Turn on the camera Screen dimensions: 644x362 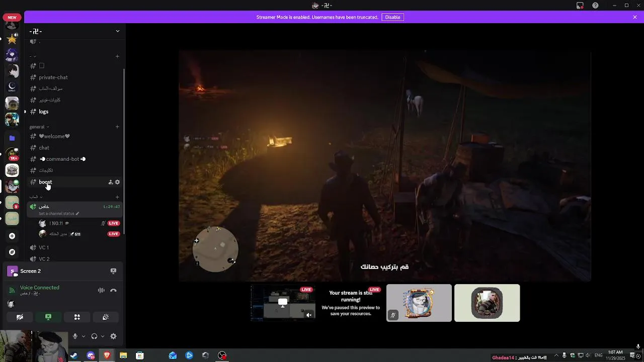[20, 317]
